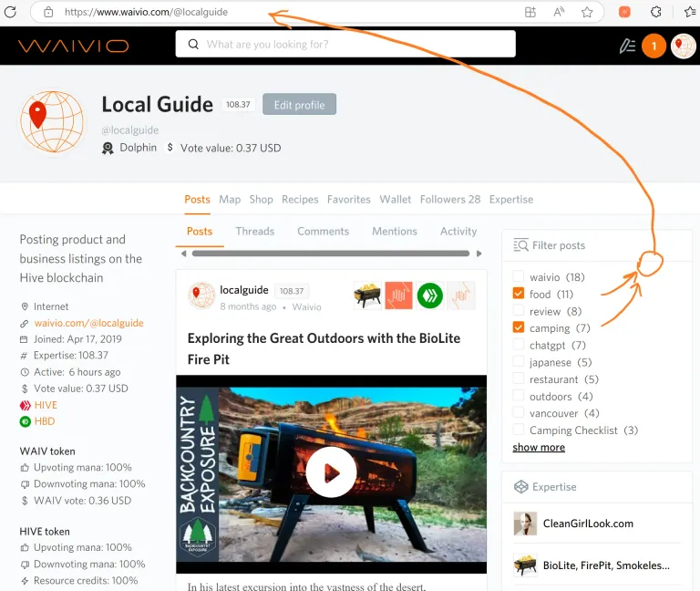Click the Dolphin rank badge icon

pos(108,148)
